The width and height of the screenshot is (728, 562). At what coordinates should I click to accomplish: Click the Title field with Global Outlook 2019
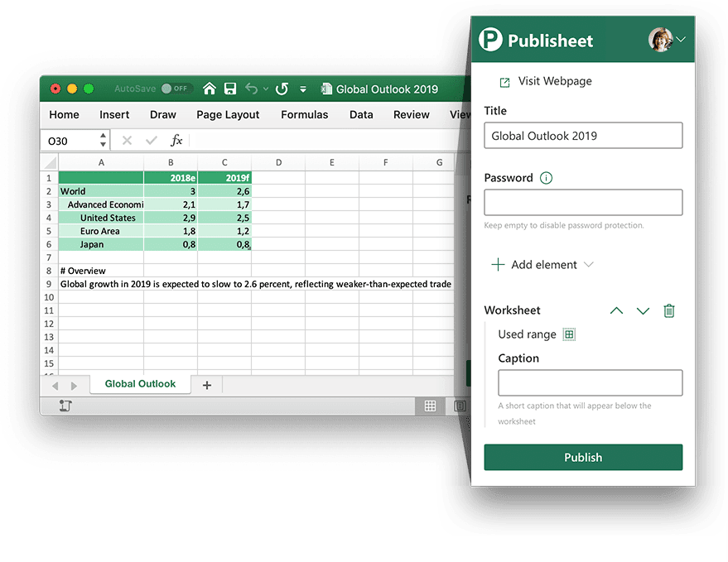pos(583,136)
